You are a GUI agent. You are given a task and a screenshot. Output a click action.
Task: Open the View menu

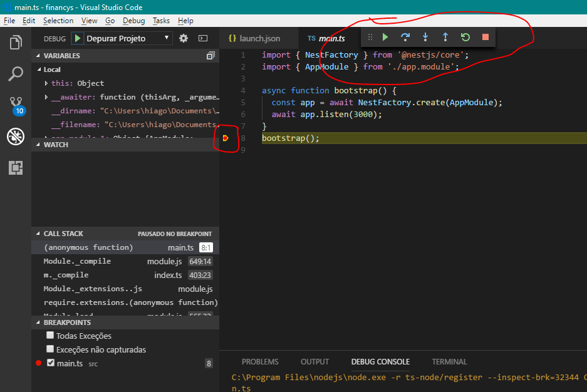89,21
